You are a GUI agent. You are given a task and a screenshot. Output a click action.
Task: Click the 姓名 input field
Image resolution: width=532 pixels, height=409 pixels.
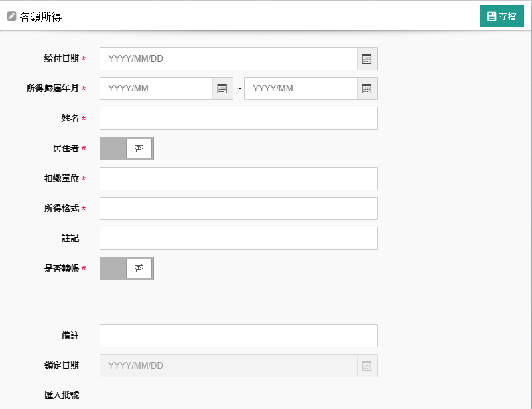(239, 119)
